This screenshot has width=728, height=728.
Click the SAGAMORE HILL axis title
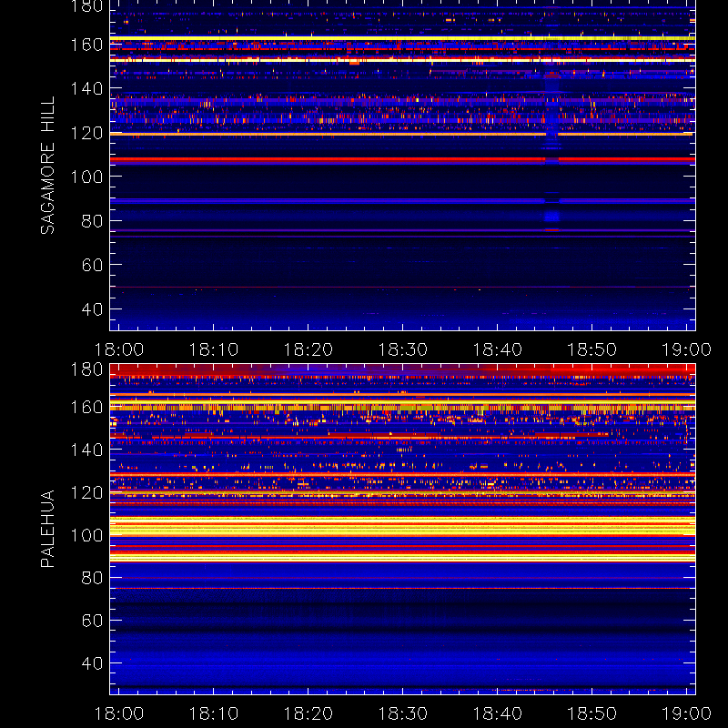click(47, 166)
